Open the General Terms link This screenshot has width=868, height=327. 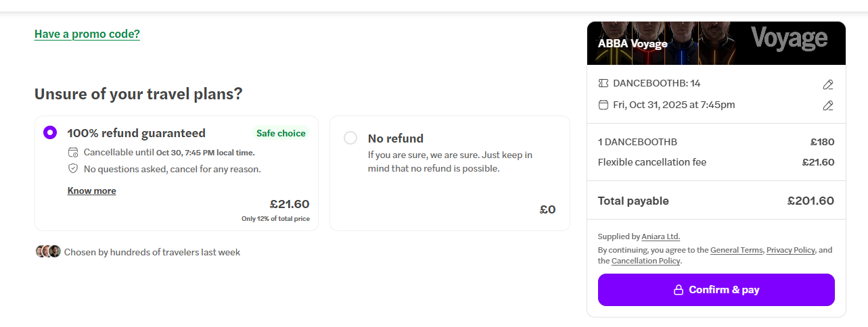[x=736, y=250]
